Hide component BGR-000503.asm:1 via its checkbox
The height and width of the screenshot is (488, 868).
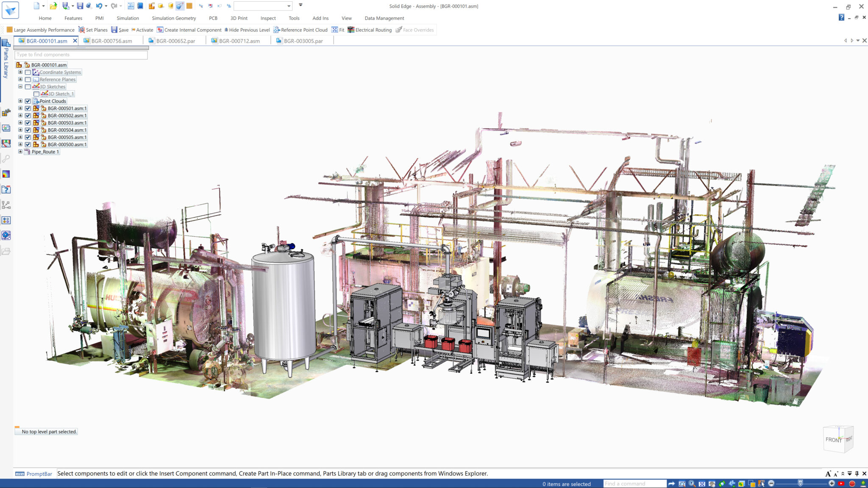point(28,123)
